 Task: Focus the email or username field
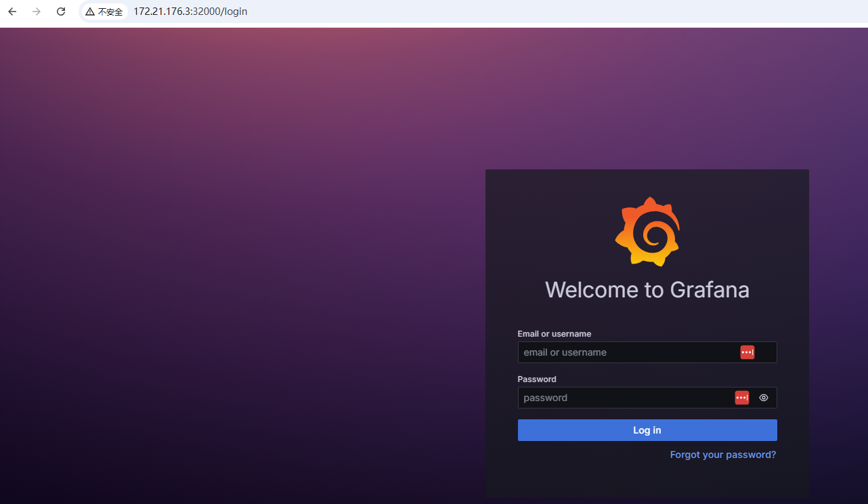coord(647,352)
